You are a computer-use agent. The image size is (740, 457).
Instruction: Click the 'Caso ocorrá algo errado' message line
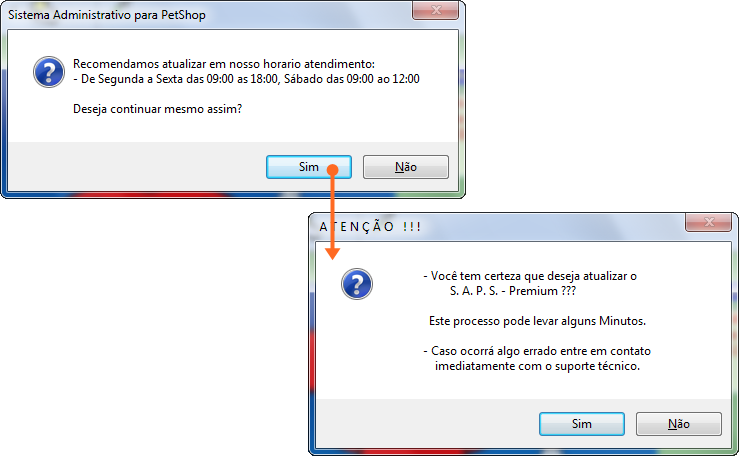(537, 351)
